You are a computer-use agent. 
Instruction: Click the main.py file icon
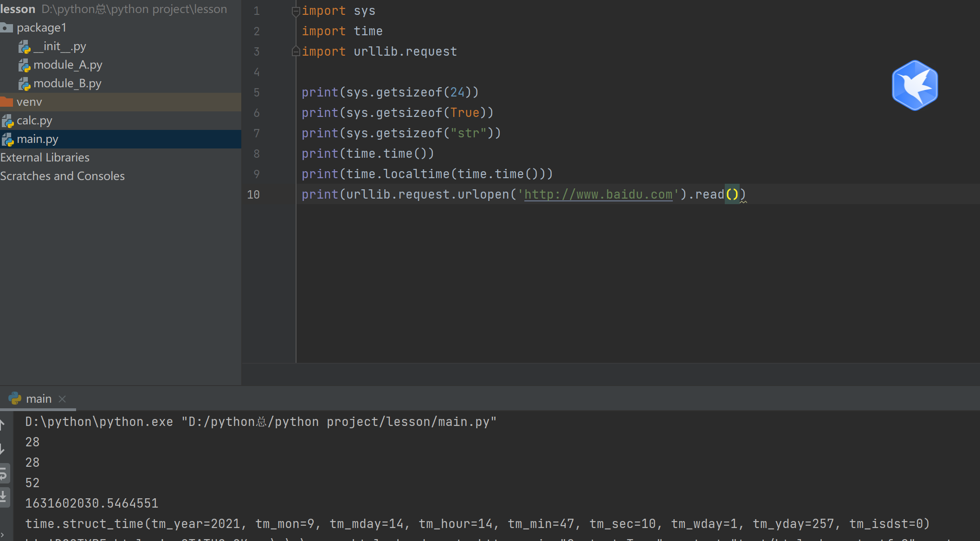pos(9,139)
